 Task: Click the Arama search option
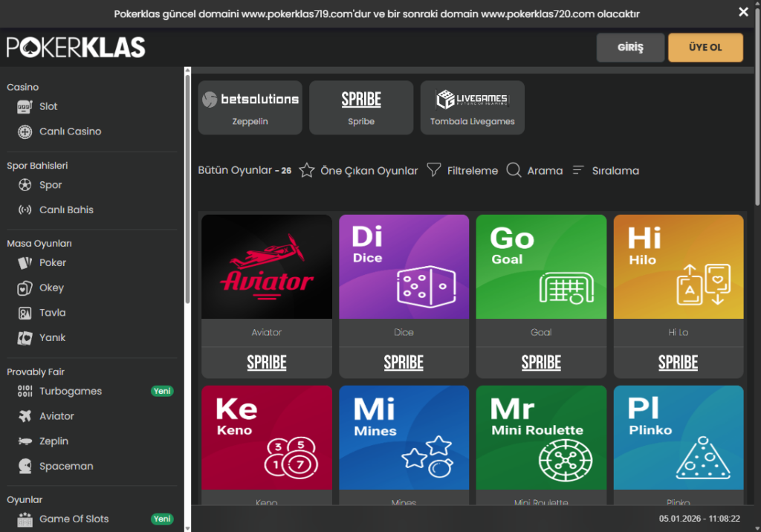pyautogui.click(x=514, y=171)
